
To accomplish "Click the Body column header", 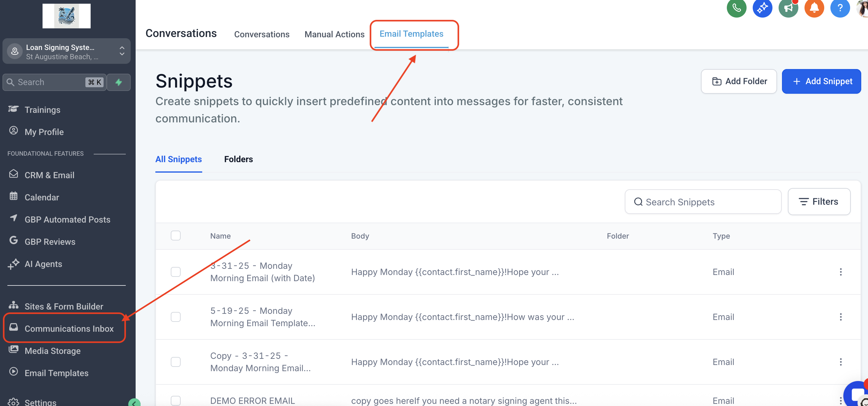I will pyautogui.click(x=360, y=236).
